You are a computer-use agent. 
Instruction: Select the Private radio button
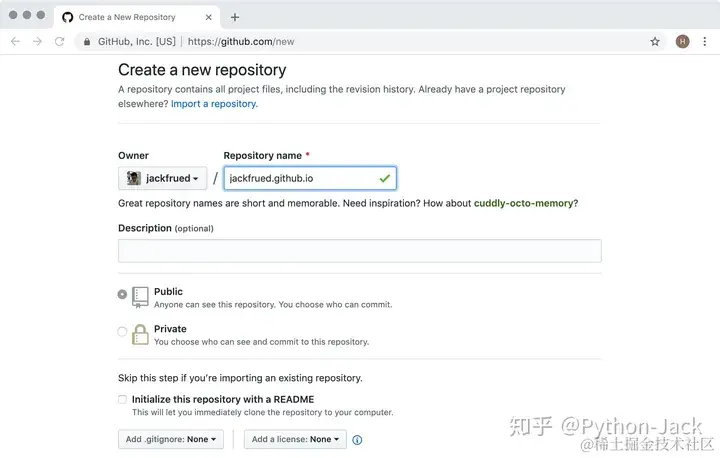pos(122,331)
